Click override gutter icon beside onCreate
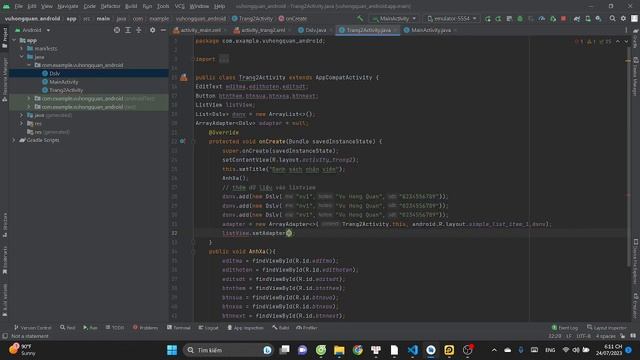This screenshot has width=640, height=360. pos(182,141)
